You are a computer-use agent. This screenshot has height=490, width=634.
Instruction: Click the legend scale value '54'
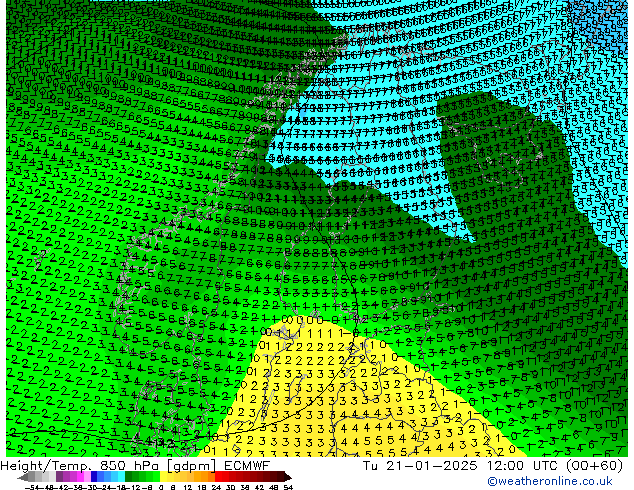pyautogui.click(x=289, y=487)
